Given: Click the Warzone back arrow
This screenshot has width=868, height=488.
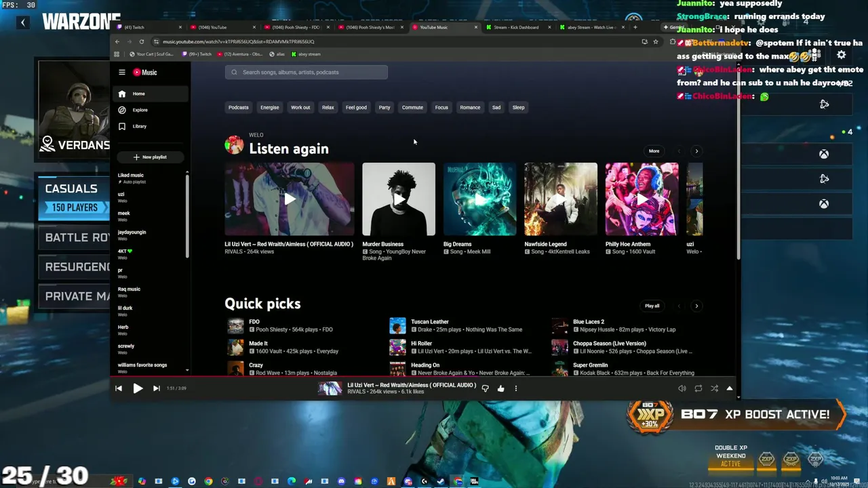Looking at the screenshot, I should pos(22,22).
